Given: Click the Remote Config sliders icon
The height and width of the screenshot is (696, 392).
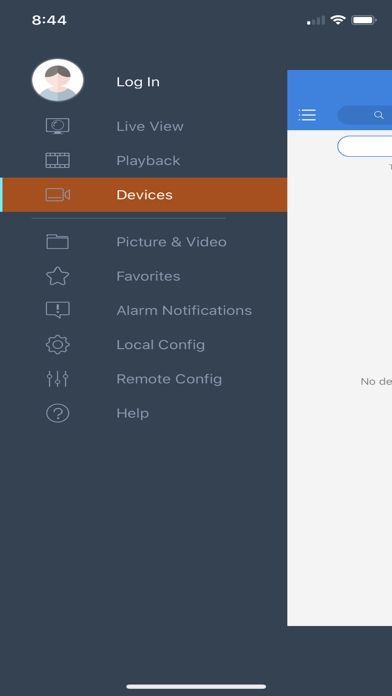Looking at the screenshot, I should 58,379.
